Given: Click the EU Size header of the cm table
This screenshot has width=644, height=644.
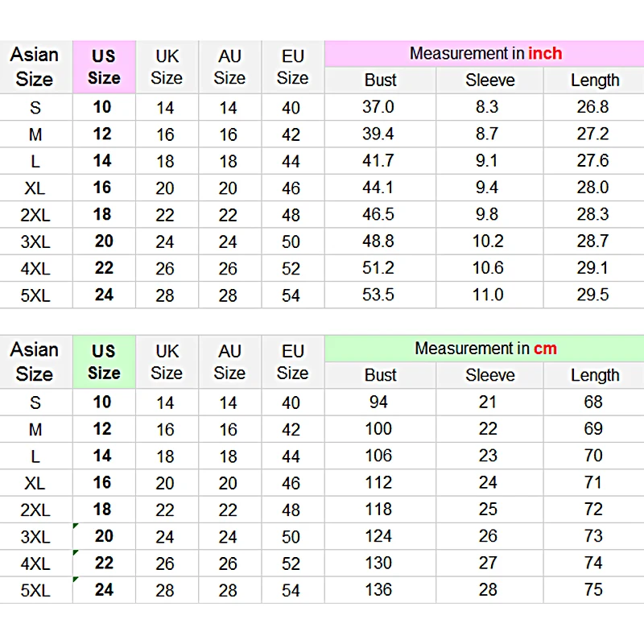Looking at the screenshot, I should tap(292, 362).
